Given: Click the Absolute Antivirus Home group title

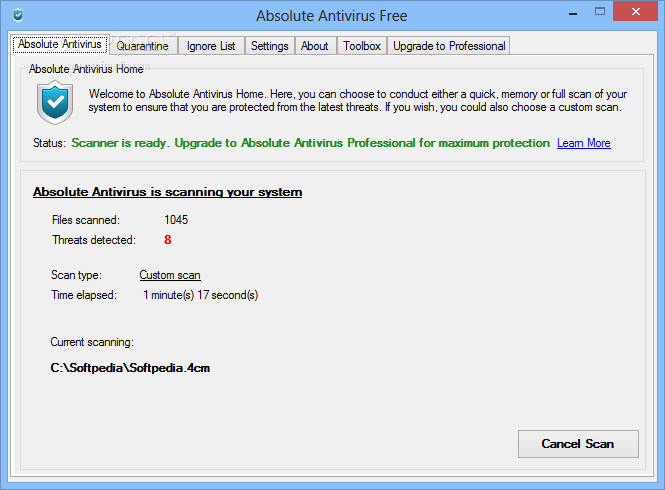Looking at the screenshot, I should click(86, 69).
